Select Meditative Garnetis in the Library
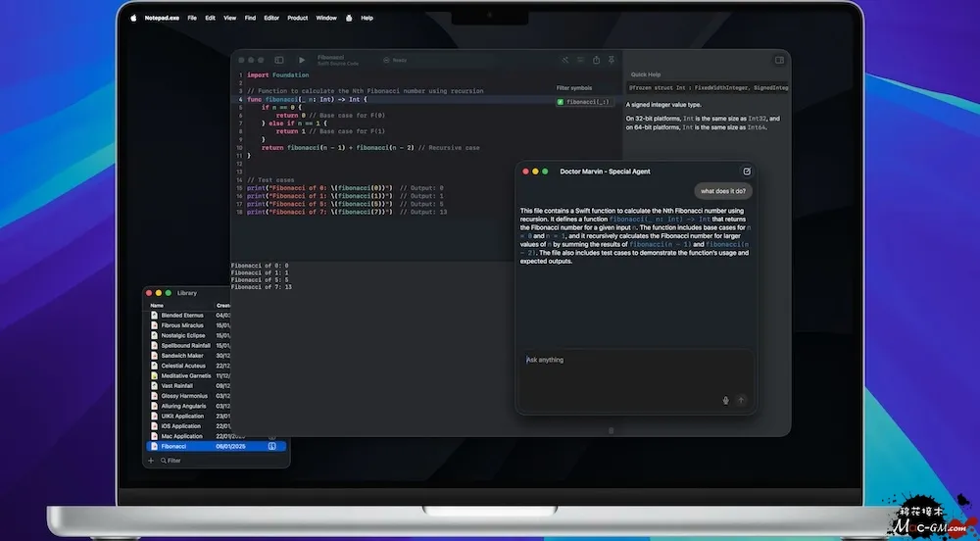The image size is (980, 541). click(x=188, y=376)
